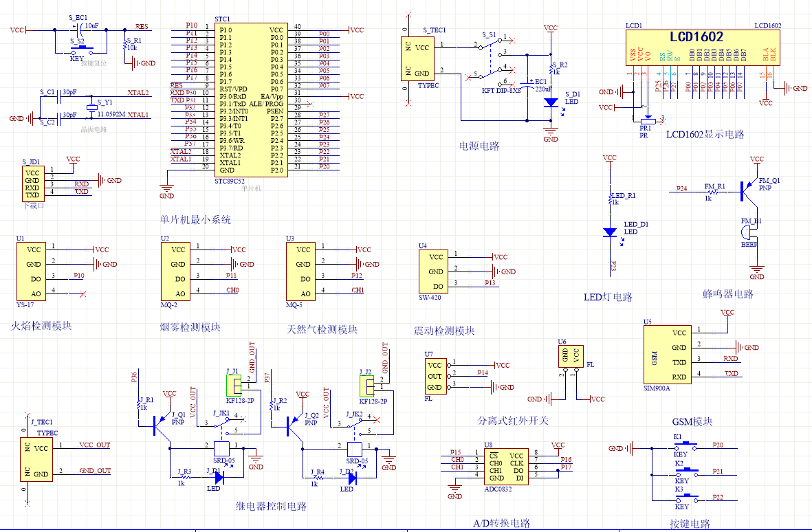Image resolution: width=812 pixels, height=532 pixels.
Task: Click the '烟雾检测模块' section label
Action: 190,327
